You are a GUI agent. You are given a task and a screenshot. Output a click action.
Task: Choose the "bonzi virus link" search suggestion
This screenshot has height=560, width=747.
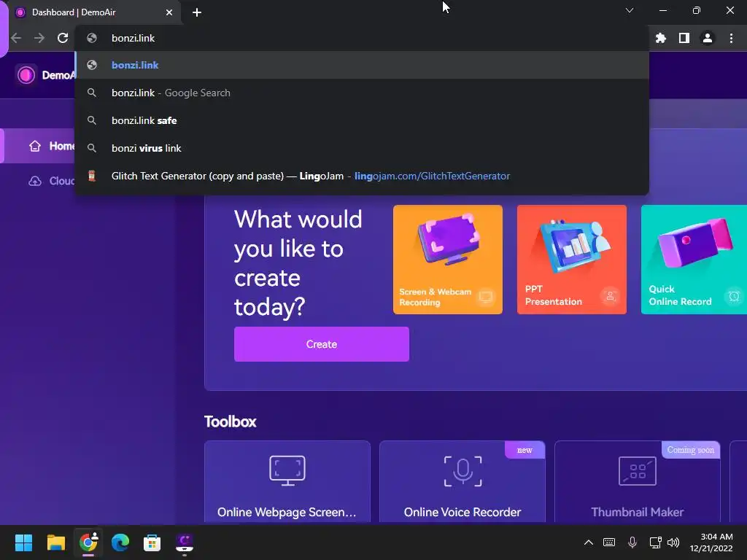coord(362,148)
